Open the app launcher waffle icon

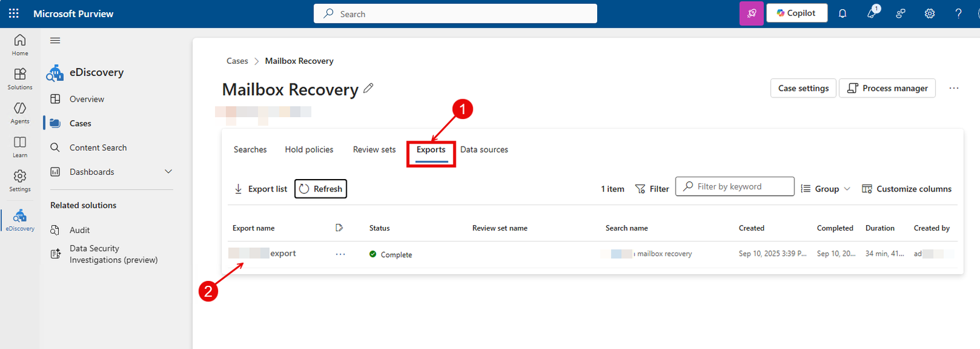pyautogui.click(x=13, y=13)
